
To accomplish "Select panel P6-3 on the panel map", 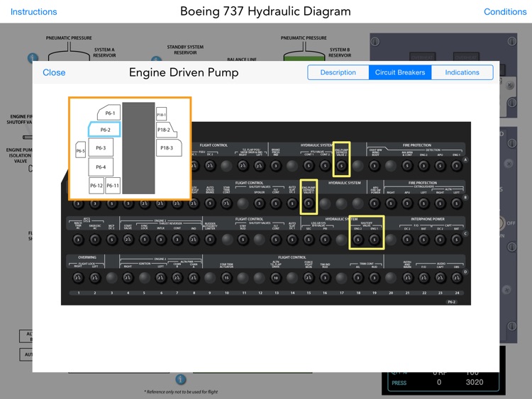I will click(101, 148).
